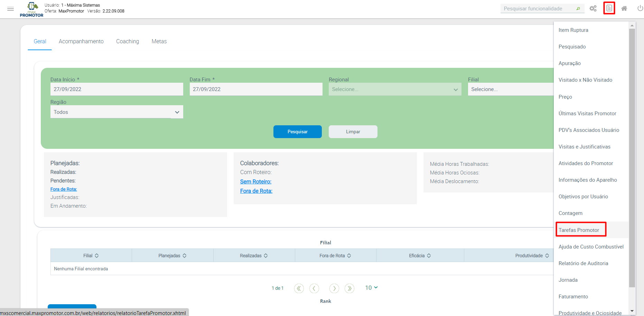Click the power logout icon
The image size is (644, 316).
[x=640, y=8]
